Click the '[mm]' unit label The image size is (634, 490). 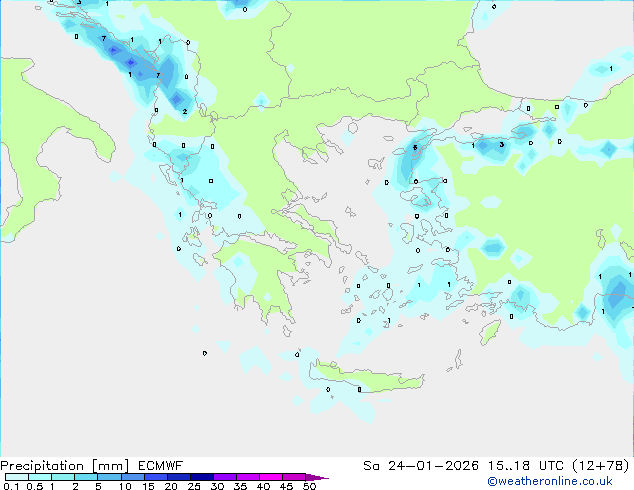point(110,466)
